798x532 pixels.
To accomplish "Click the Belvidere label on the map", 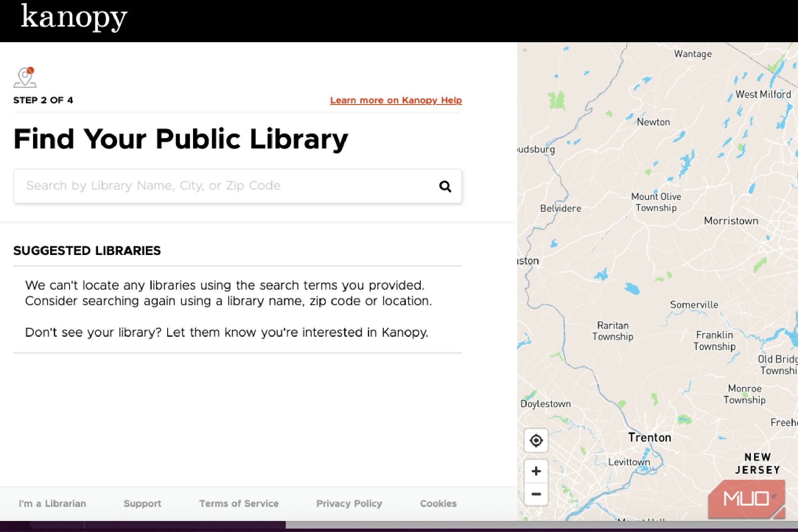I will [x=560, y=208].
